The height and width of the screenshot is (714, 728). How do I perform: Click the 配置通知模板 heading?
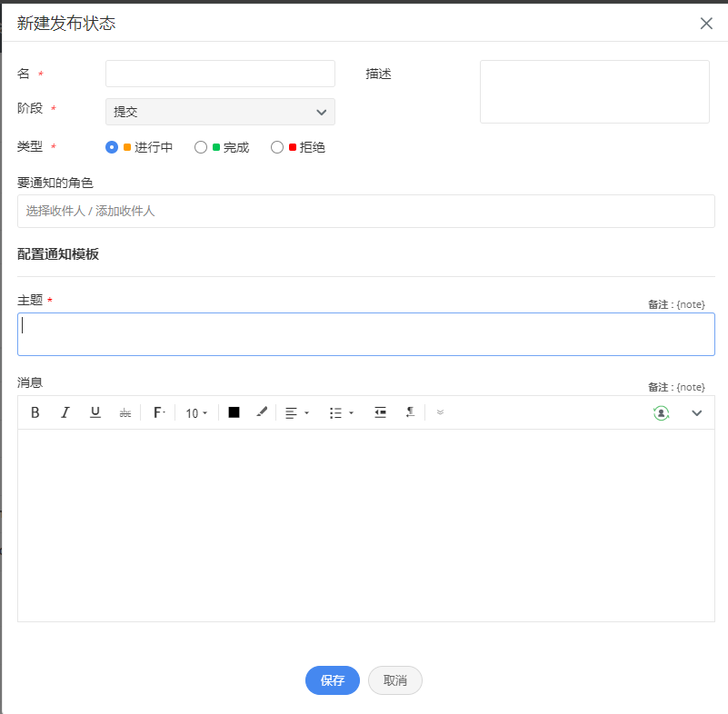[x=58, y=254]
